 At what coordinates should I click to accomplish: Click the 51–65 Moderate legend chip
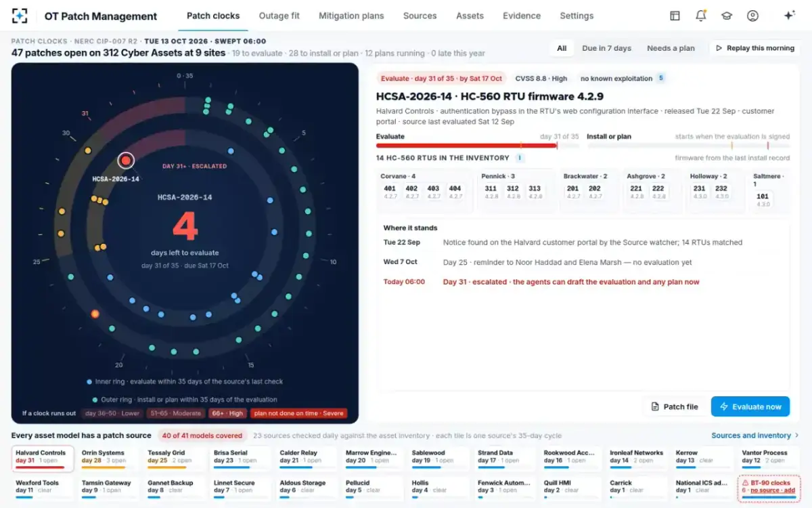(176, 413)
